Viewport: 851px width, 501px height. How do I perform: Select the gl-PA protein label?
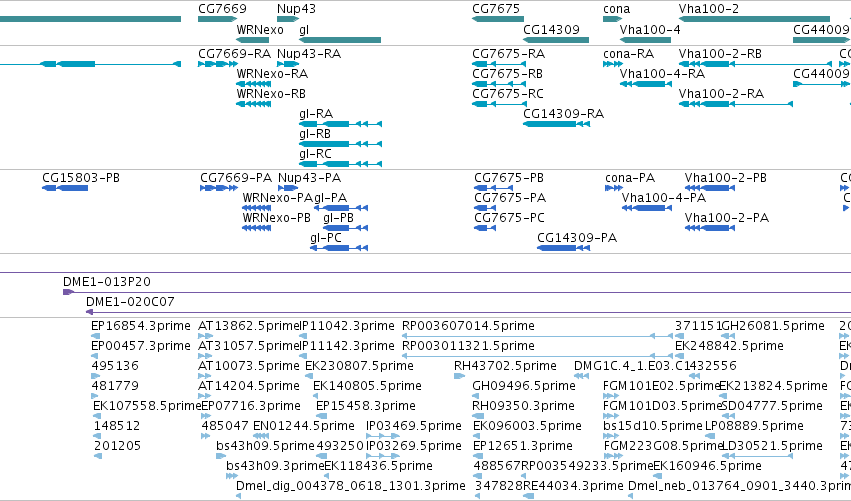(331, 198)
